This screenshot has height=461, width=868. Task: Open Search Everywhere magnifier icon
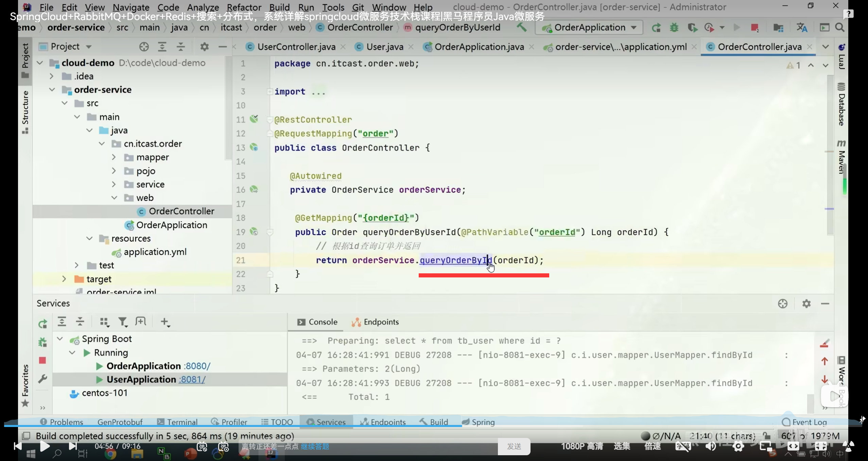tap(840, 28)
